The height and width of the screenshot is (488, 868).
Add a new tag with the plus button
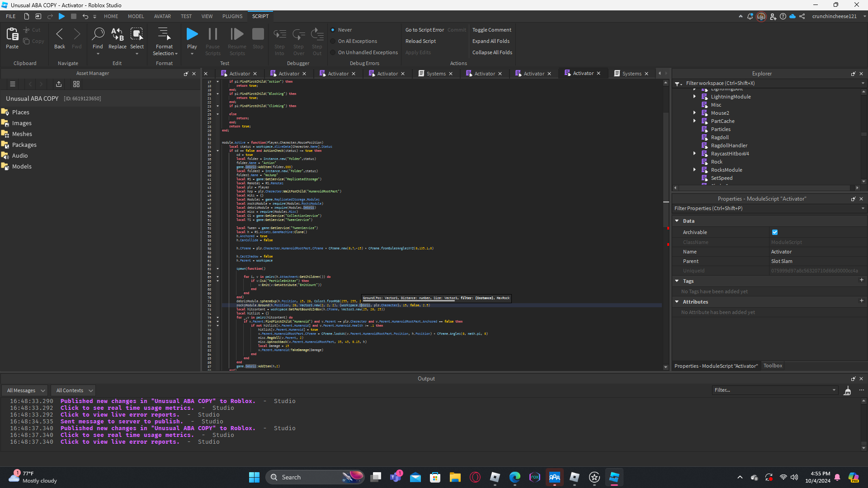click(862, 280)
